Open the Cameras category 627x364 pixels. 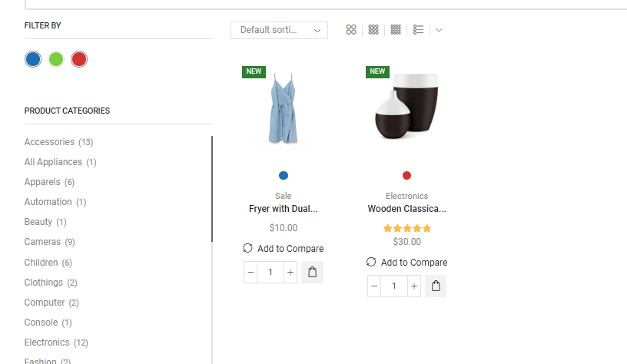tap(42, 242)
